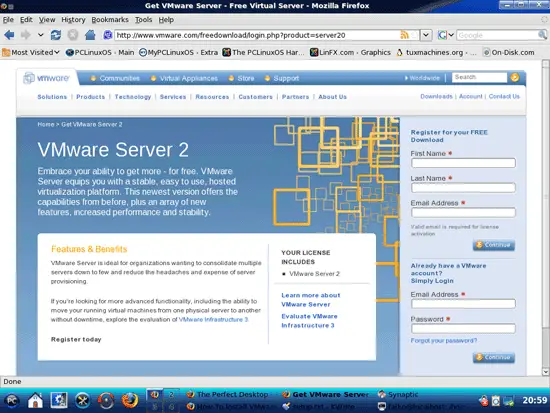Launch Firefox from the taskbar icon

[129, 400]
